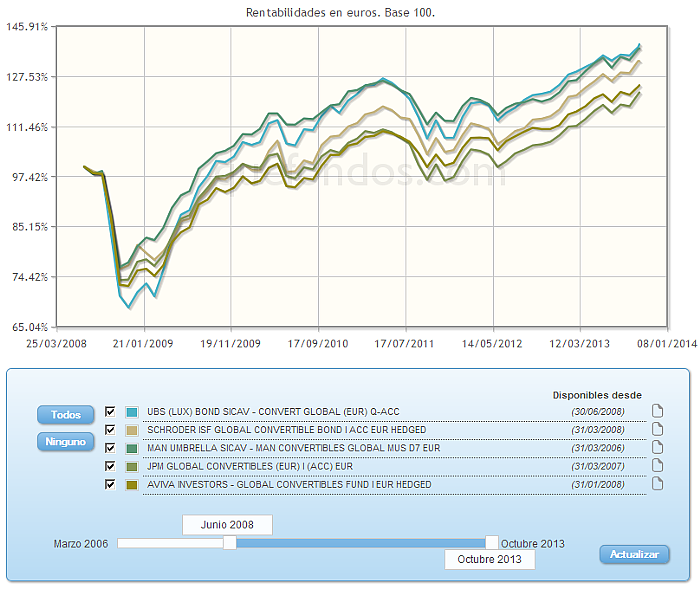
Task: Select JPM GLOBAL CONVERTIBLES (EUR) fund name
Action: click(250, 467)
